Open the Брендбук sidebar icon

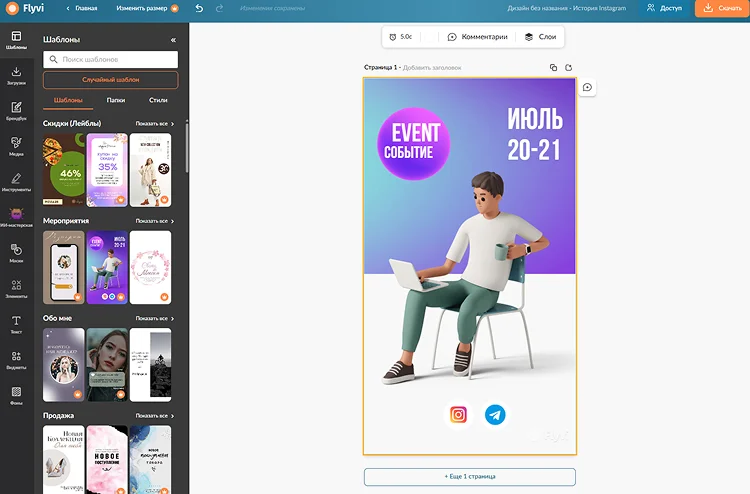16,111
